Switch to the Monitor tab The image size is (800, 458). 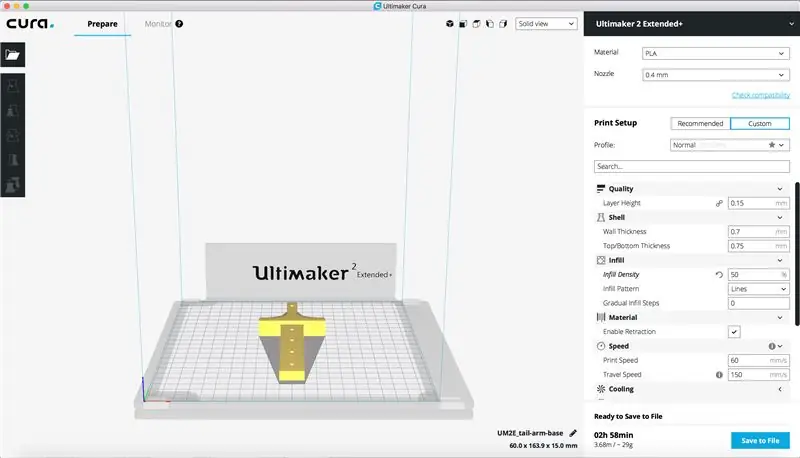[158, 23]
